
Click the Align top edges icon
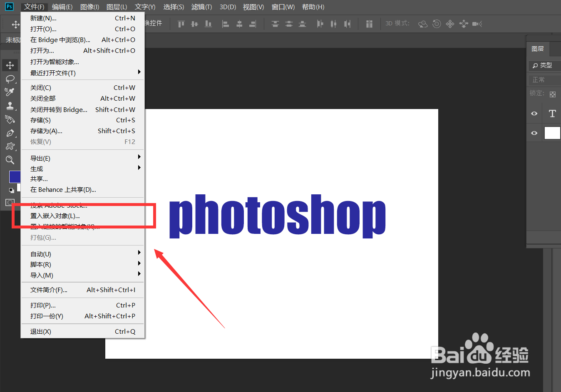tap(181, 24)
